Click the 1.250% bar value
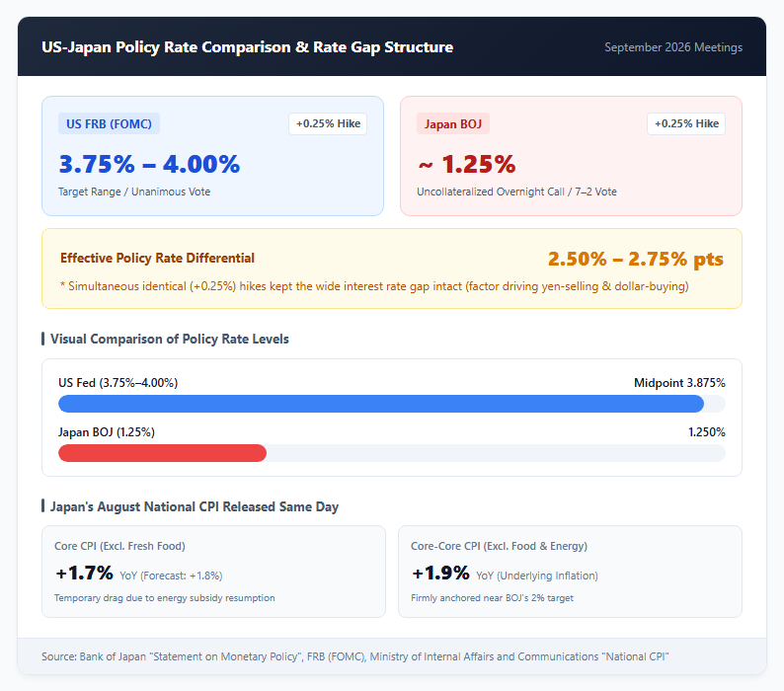The image size is (784, 691). tap(707, 432)
